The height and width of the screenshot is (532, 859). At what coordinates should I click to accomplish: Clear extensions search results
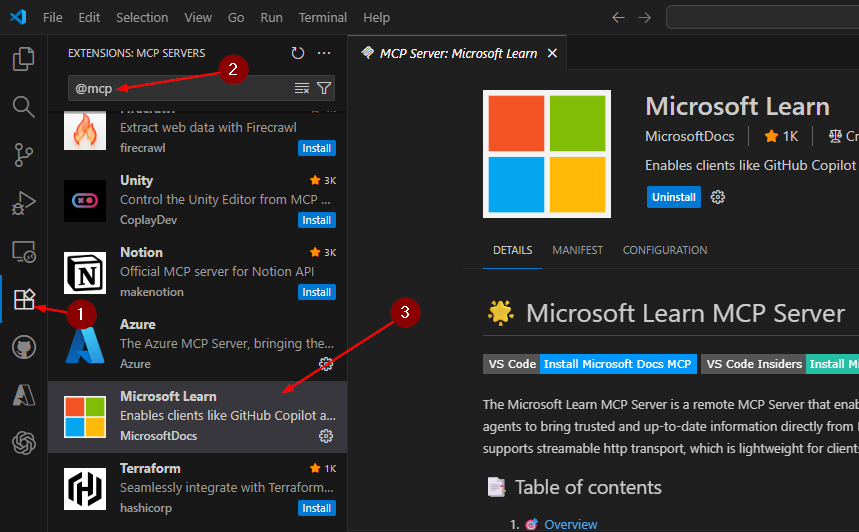(x=301, y=89)
